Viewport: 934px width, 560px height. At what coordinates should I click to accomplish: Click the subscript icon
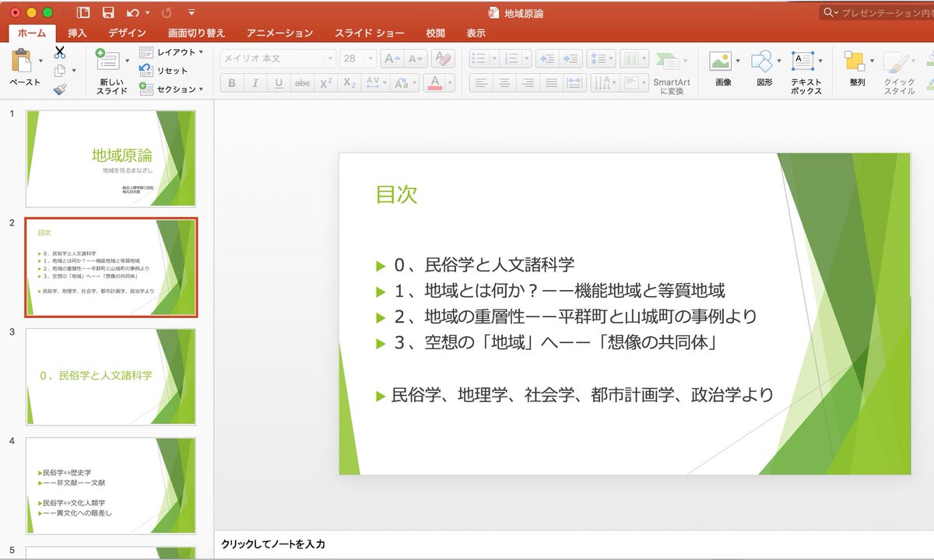(349, 82)
